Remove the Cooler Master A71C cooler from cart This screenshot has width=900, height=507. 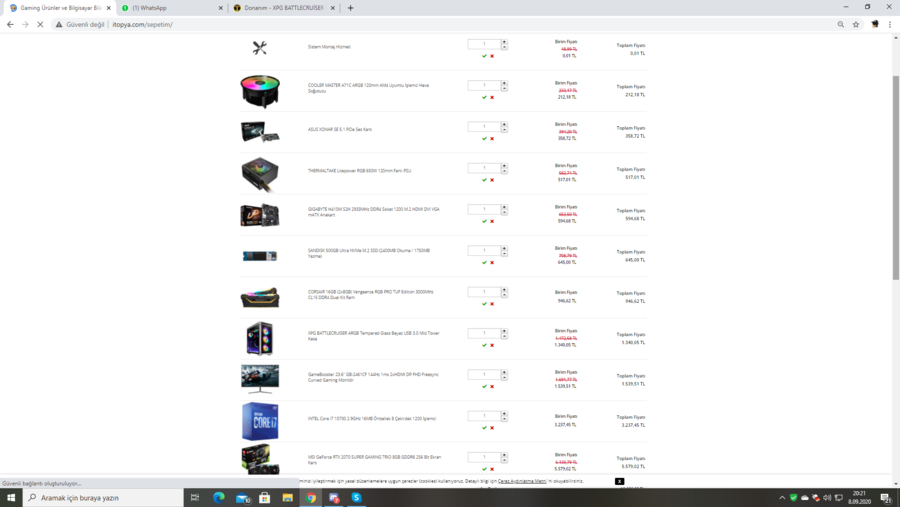[x=492, y=98]
